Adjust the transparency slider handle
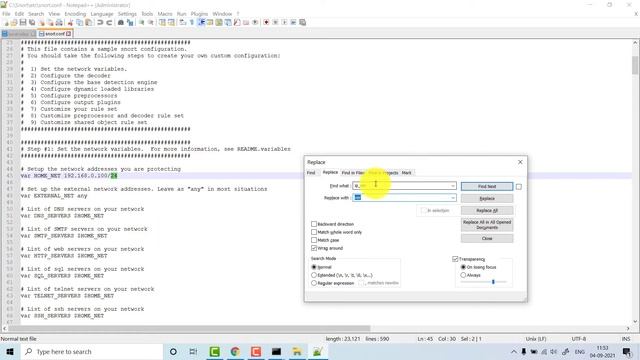Viewport: 640px width, 360px height. (x=493, y=282)
